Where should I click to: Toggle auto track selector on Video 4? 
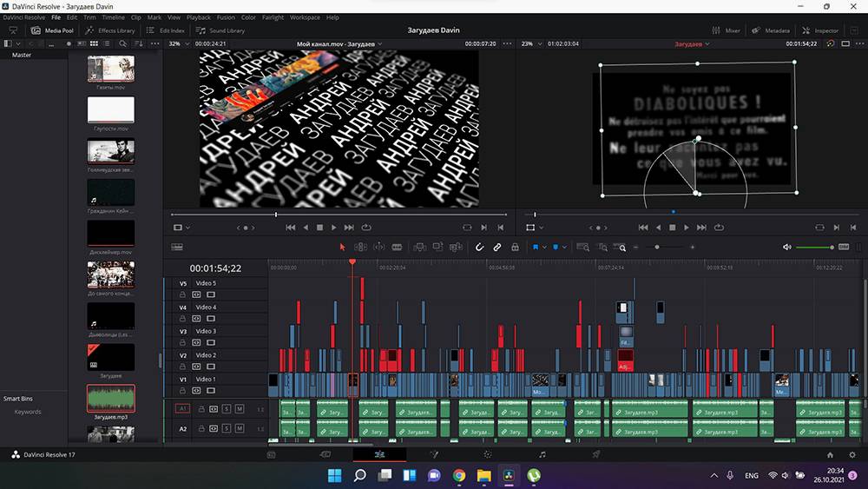(196, 319)
